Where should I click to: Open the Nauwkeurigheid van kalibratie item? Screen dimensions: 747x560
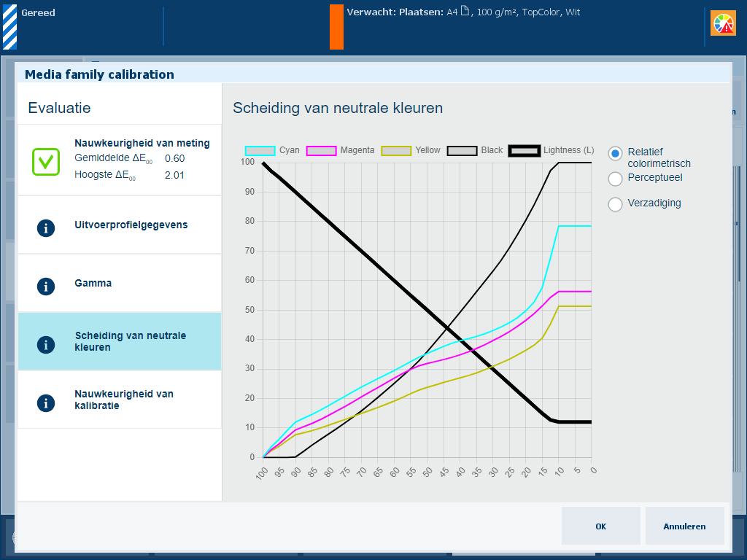120,400
